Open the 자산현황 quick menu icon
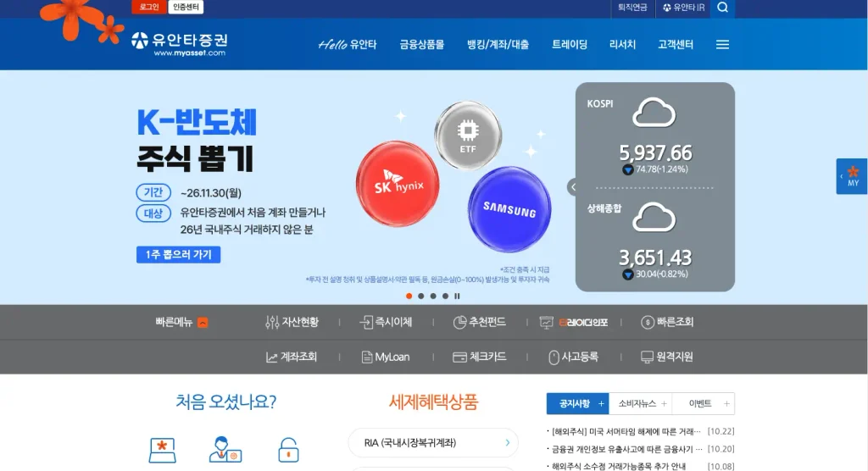This screenshot has width=868, height=471. [271, 322]
